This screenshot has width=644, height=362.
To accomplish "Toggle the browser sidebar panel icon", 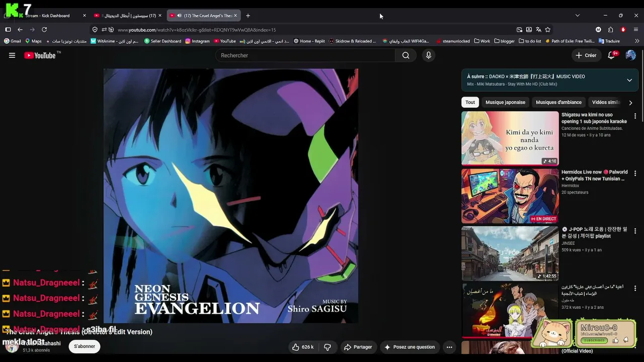I will click(x=8, y=30).
